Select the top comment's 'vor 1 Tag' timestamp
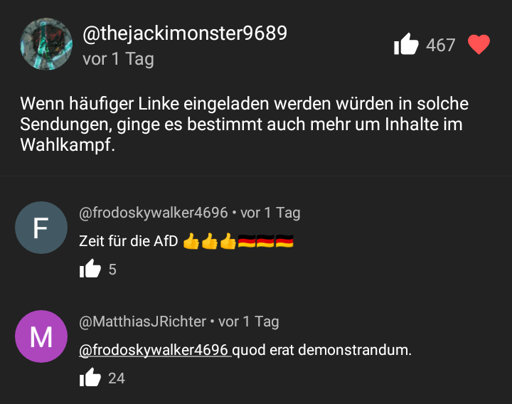512x404 pixels. click(118, 59)
